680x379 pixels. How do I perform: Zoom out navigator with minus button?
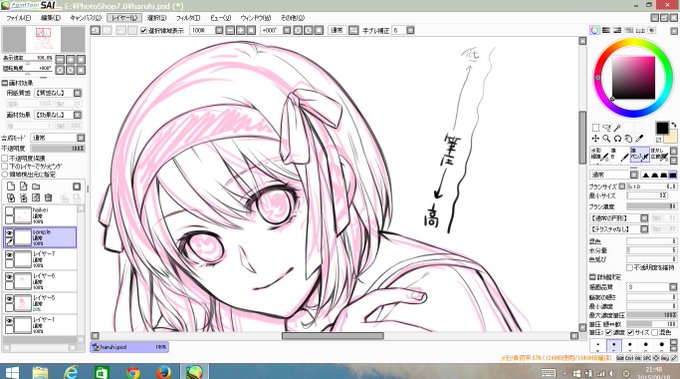pos(60,59)
